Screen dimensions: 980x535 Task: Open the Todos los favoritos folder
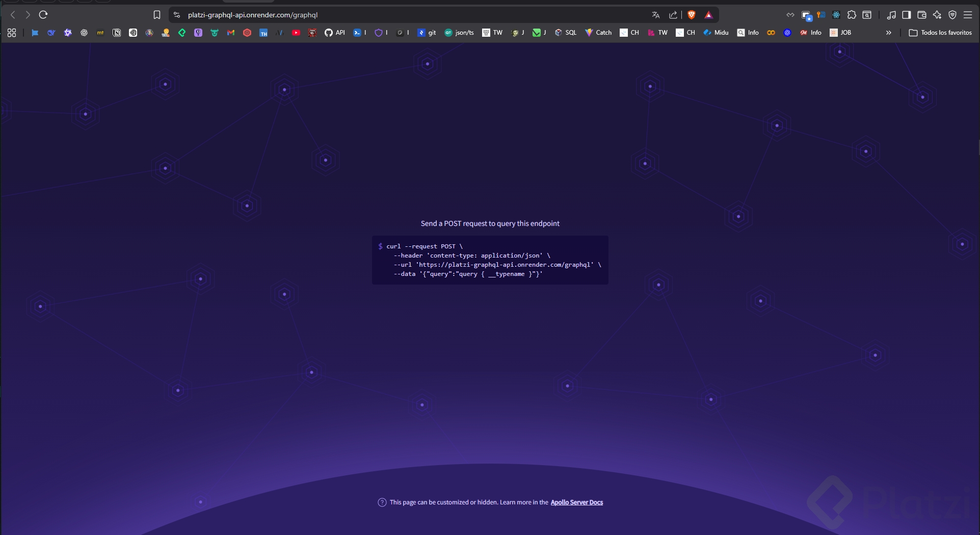940,33
